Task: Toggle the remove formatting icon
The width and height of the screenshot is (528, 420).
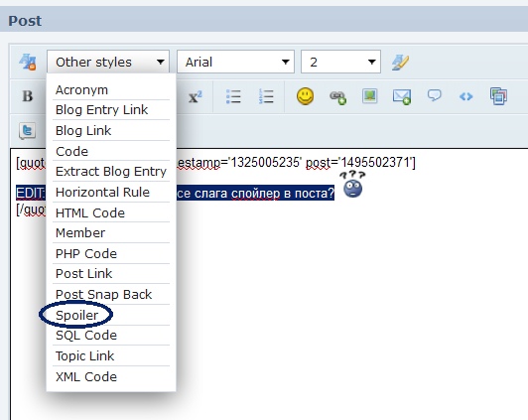Action: (27, 62)
